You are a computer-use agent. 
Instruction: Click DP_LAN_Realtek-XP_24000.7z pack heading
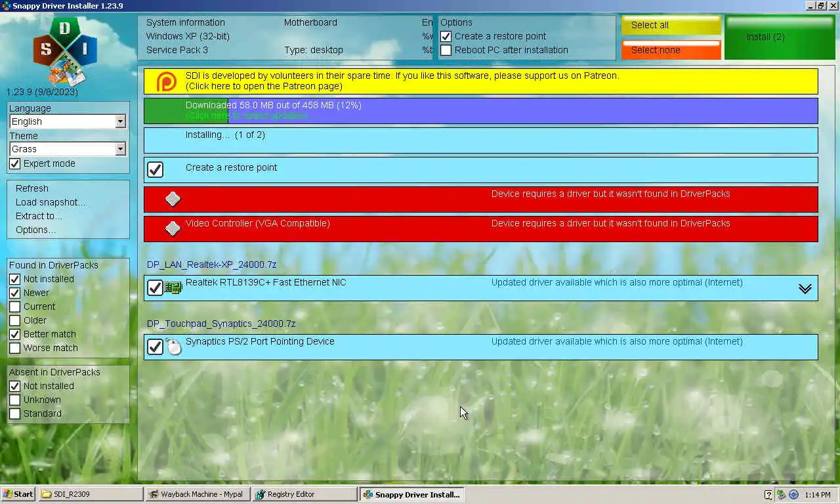[x=211, y=265]
